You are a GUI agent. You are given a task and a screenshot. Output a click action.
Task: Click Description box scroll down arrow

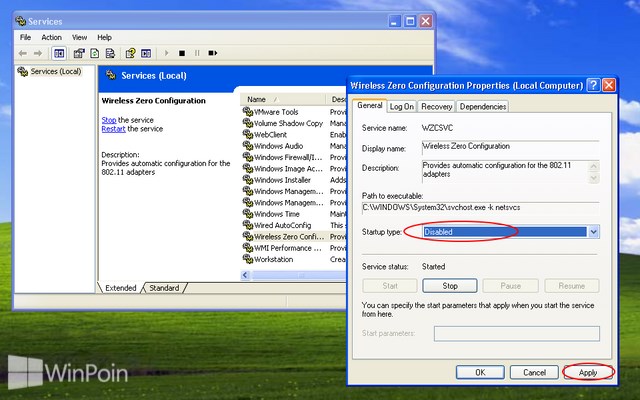593,178
